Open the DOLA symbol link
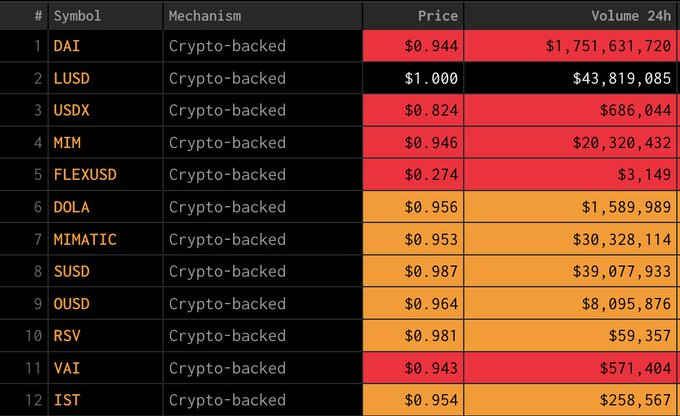The height and width of the screenshot is (416, 680). coord(72,207)
